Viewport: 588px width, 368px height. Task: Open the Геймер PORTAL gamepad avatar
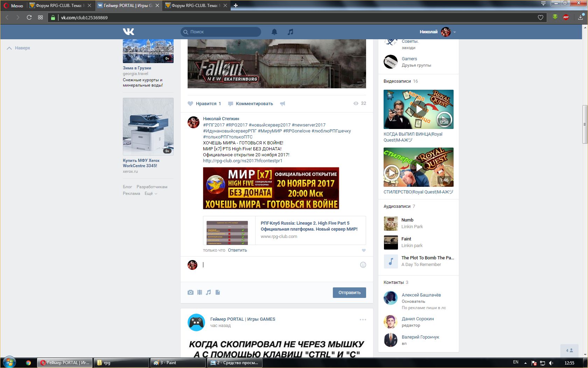196,322
